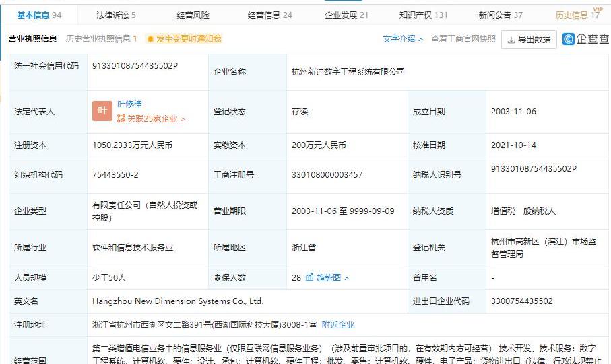This screenshot has height=364, width=611.
Task: Click the 叶 avatar of legal representative
Action: point(102,111)
